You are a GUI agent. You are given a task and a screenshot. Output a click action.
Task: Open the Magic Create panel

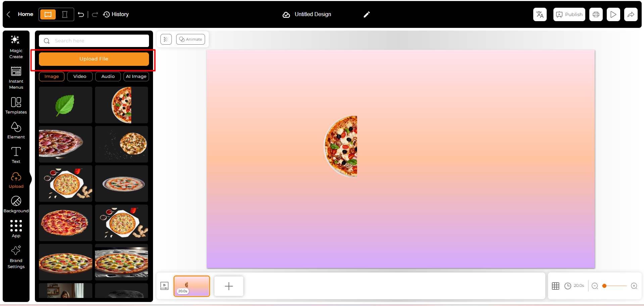coord(16,47)
